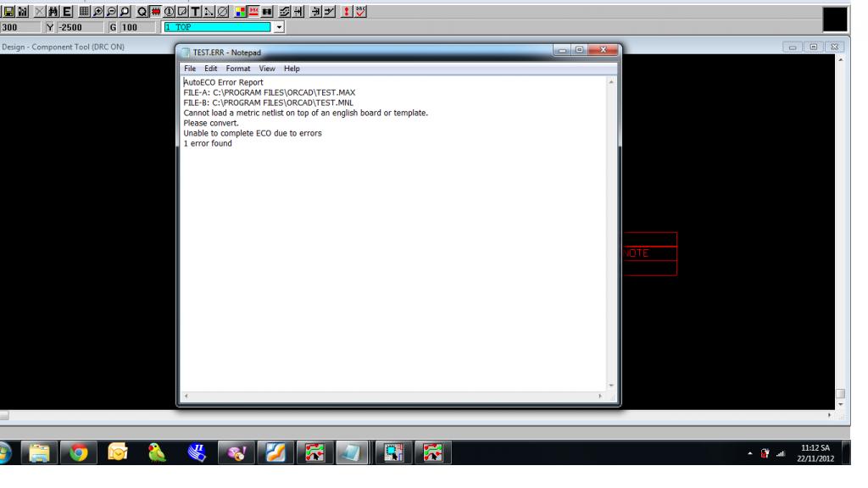The image size is (868, 488).
Task: Run the Design Rule Check icon
Action: [360, 12]
